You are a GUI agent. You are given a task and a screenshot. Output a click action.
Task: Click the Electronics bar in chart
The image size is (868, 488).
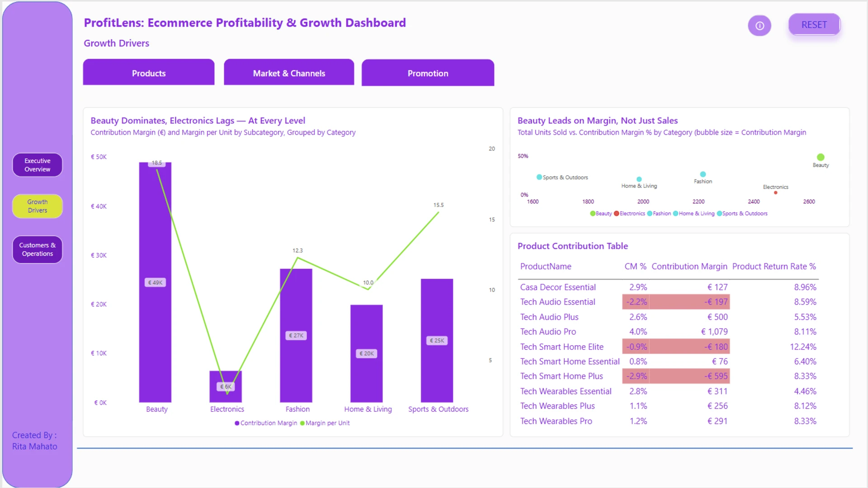[226, 387]
